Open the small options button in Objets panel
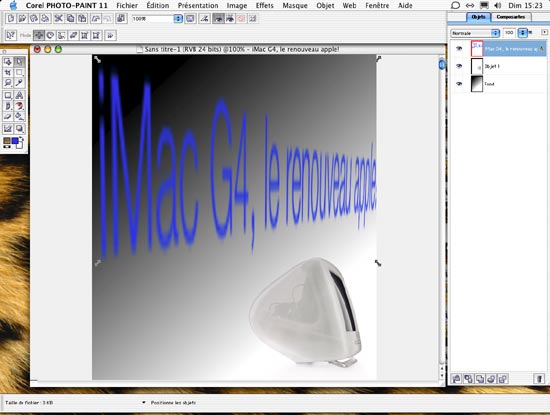 tap(544, 32)
